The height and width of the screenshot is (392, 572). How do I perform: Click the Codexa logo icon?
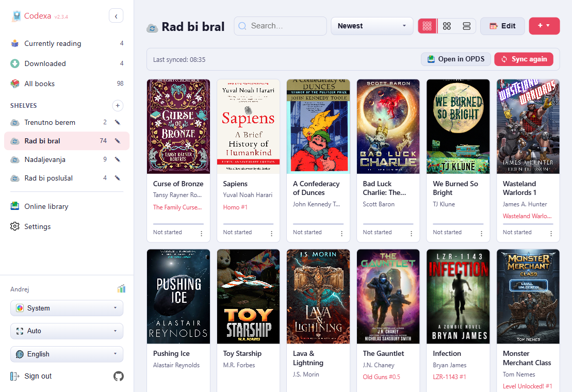16,16
